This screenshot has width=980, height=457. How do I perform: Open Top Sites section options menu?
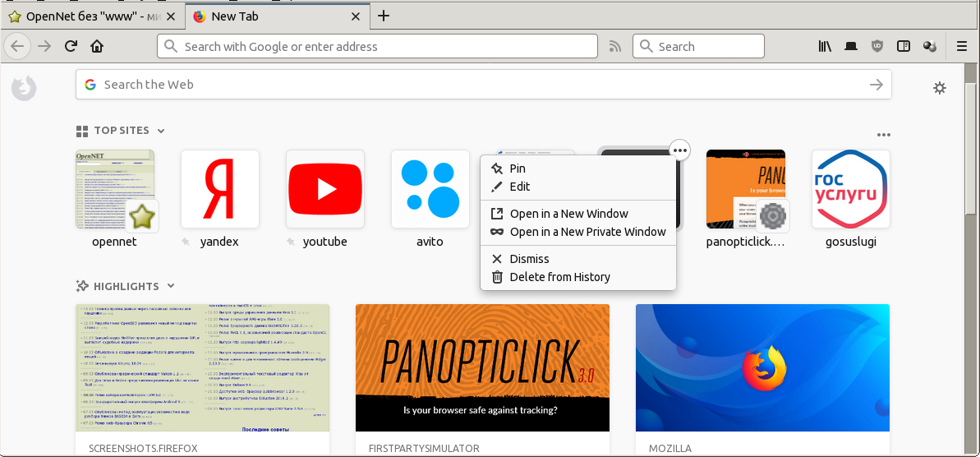[x=883, y=135]
